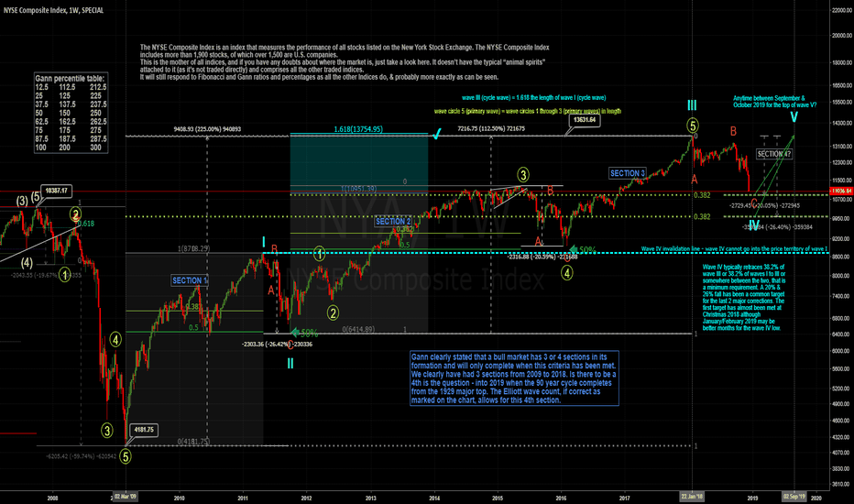Click the red current price tag on axis
854x504 pixels.
[840, 192]
